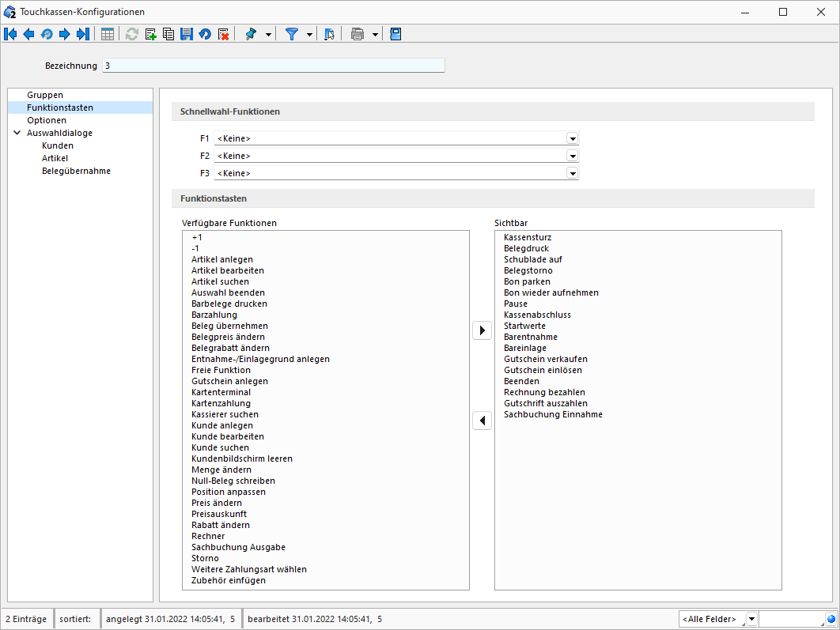840x630 pixels.
Task: Select 'Schublade auf' in the Sichtbar list
Action: point(533,259)
